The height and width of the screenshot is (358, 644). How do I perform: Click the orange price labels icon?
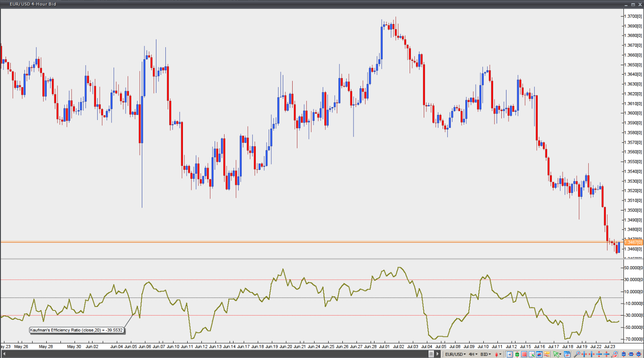pos(546,354)
